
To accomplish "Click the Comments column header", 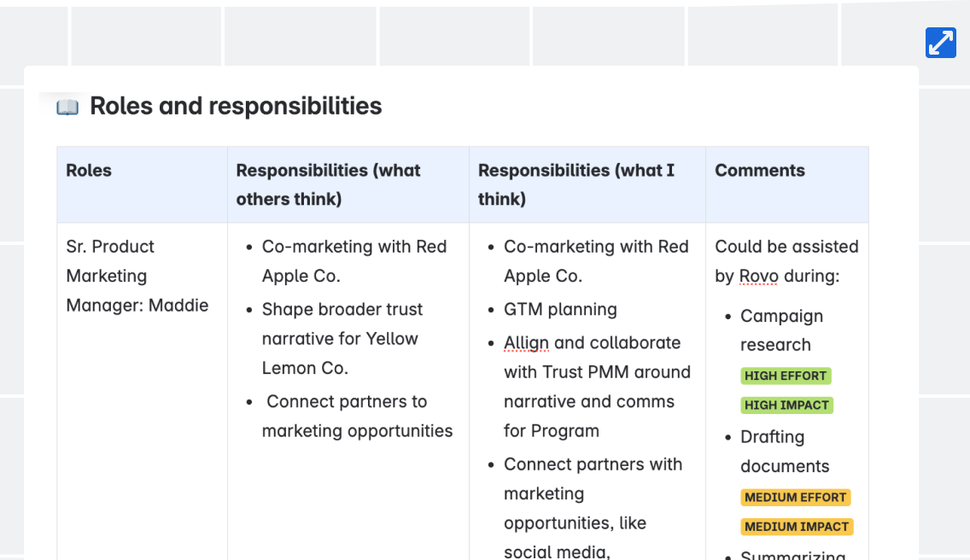I will click(787, 184).
